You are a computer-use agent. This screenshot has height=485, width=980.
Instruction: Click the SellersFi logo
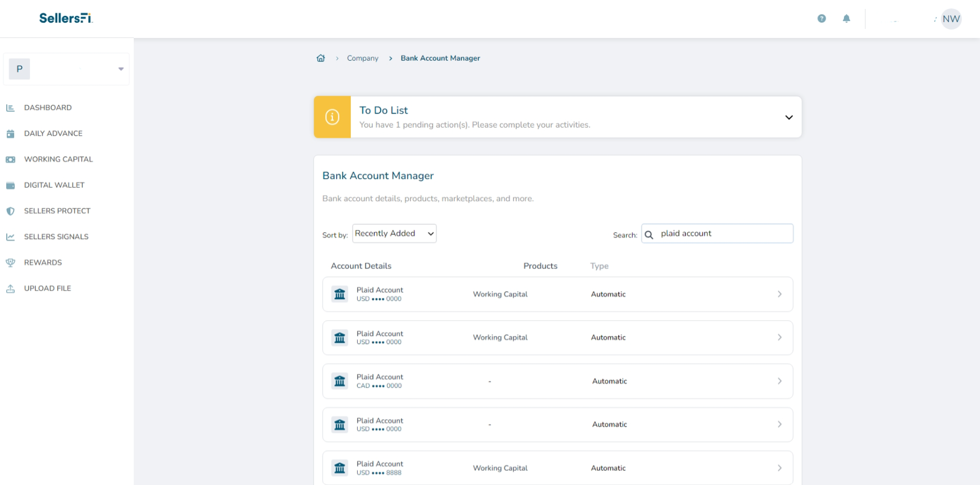pos(66,18)
